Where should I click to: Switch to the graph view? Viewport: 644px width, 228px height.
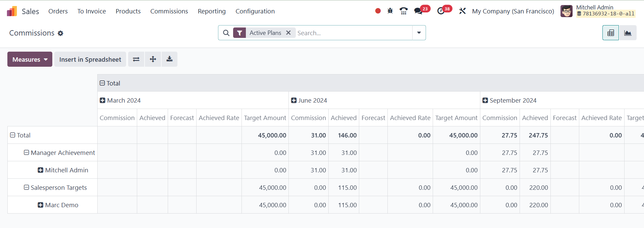click(628, 33)
